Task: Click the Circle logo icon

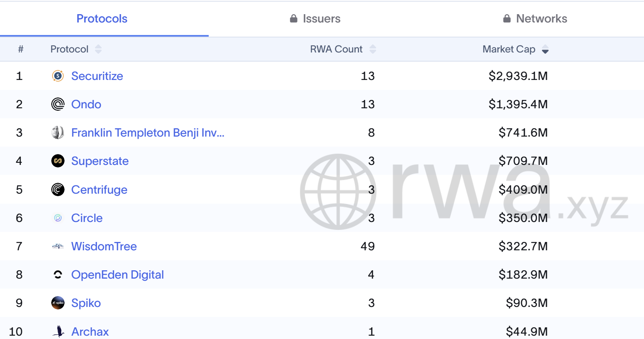Action: click(x=58, y=218)
